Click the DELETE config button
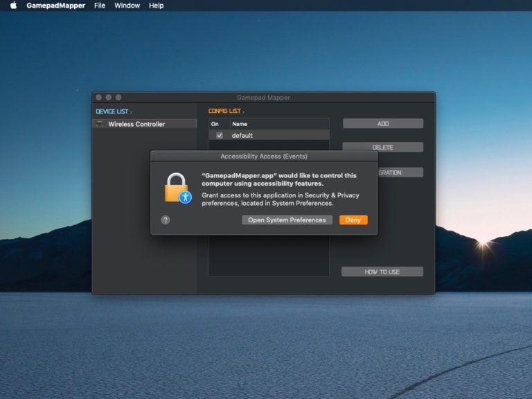532x399 pixels. click(x=382, y=147)
